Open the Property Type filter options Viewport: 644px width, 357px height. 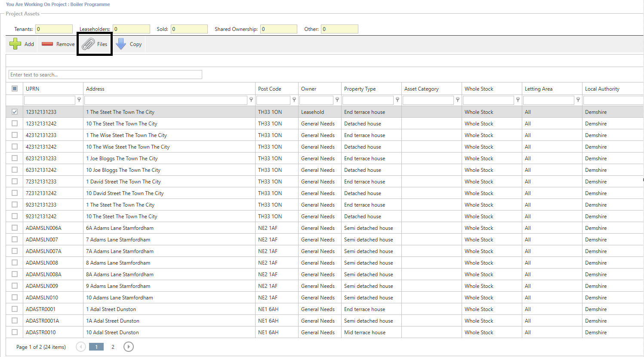[x=397, y=100]
